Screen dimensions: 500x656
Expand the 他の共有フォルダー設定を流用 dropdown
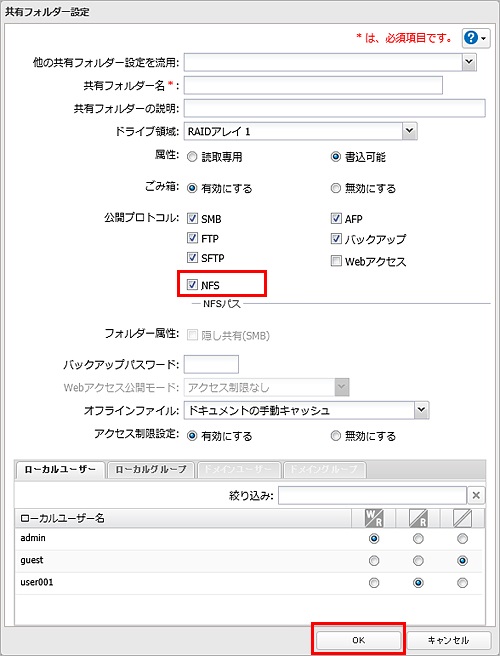pyautogui.click(x=469, y=62)
